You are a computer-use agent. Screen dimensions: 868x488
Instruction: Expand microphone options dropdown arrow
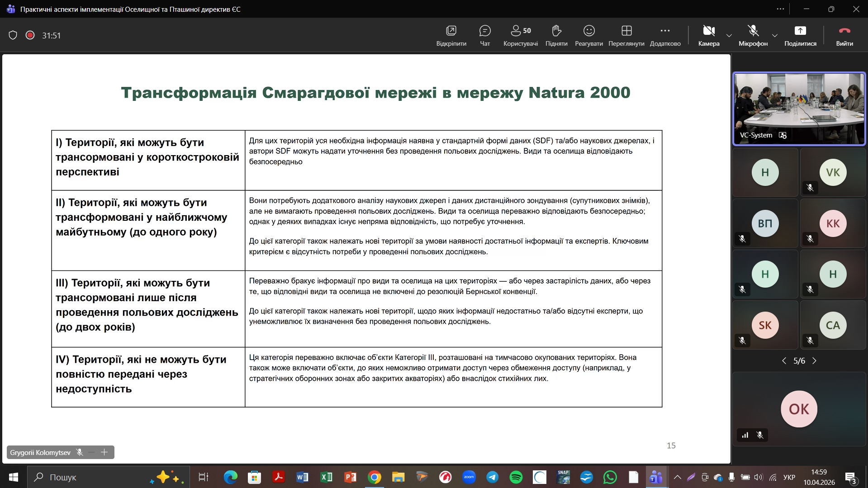click(x=774, y=35)
